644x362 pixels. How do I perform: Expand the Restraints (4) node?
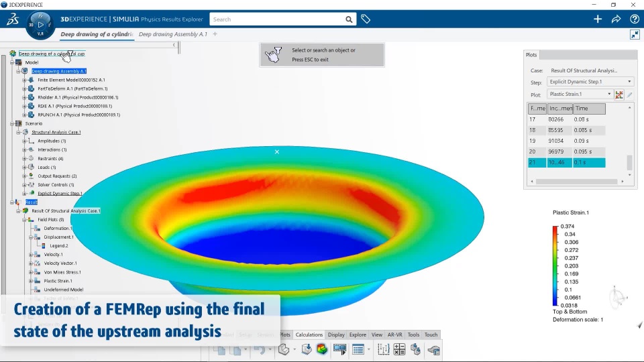pos(24,158)
